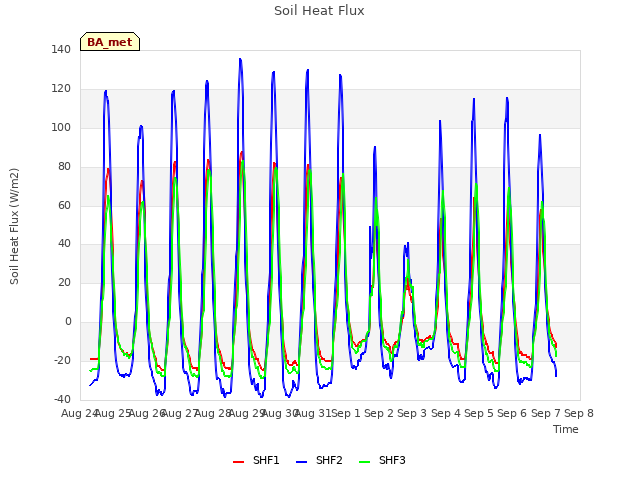Click the y-axis tick label 20

[64, 282]
